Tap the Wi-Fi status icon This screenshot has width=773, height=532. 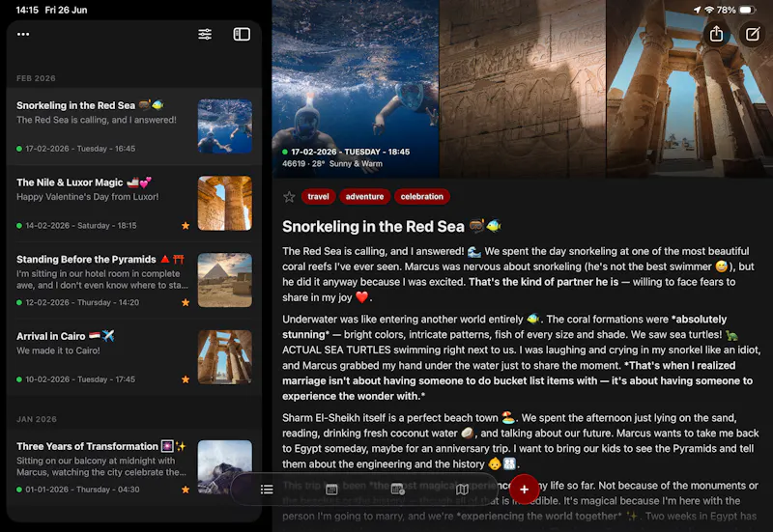pyautogui.click(x=709, y=10)
